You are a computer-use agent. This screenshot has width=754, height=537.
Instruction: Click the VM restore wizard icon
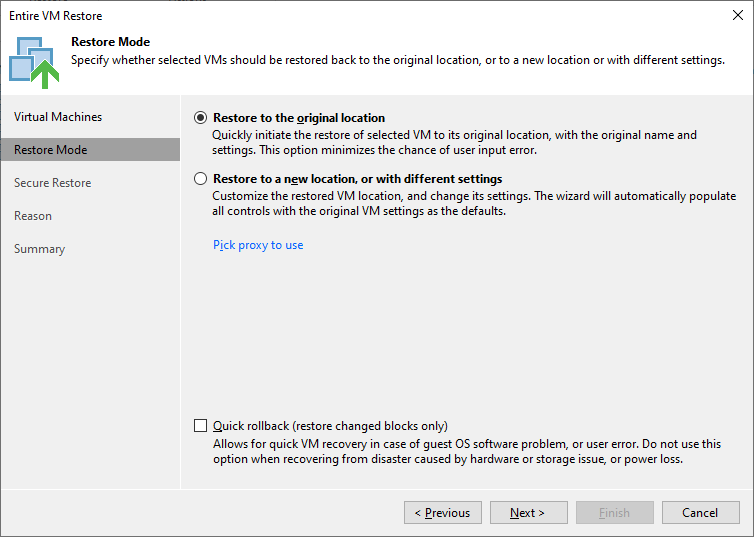34,62
